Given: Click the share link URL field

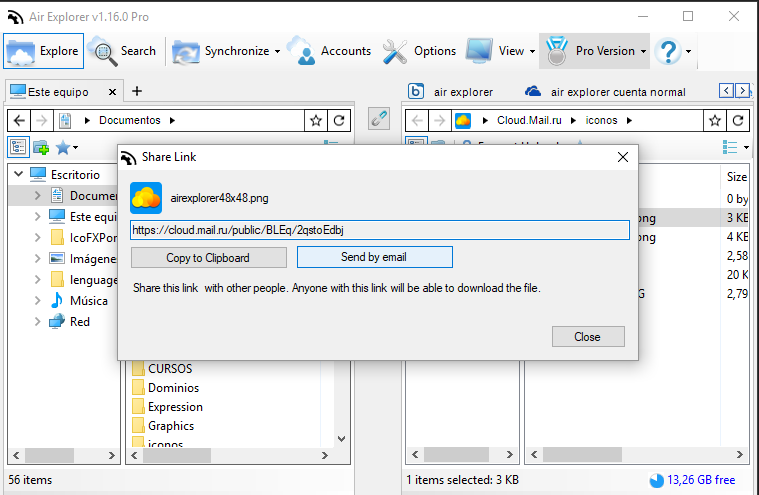Looking at the screenshot, I should pos(380,230).
